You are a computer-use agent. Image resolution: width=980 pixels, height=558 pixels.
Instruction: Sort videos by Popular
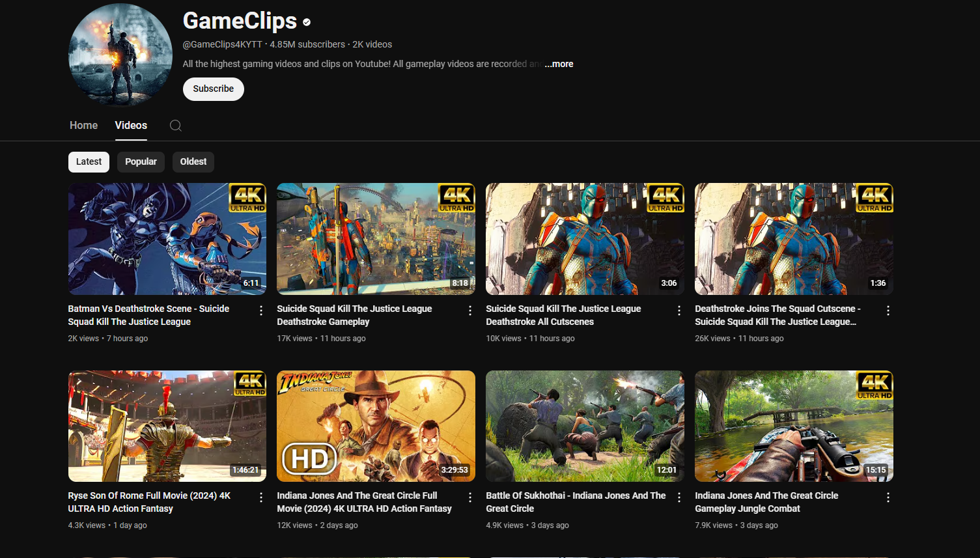point(141,162)
